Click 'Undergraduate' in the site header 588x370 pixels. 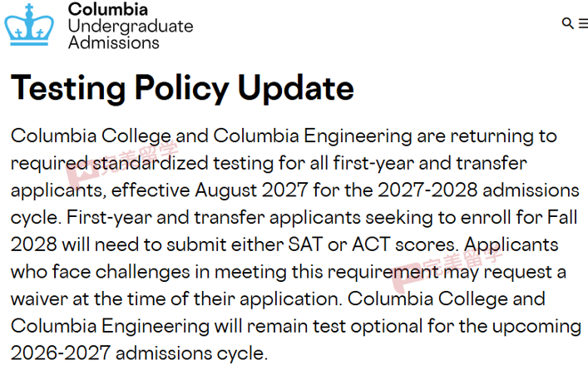[131, 27]
